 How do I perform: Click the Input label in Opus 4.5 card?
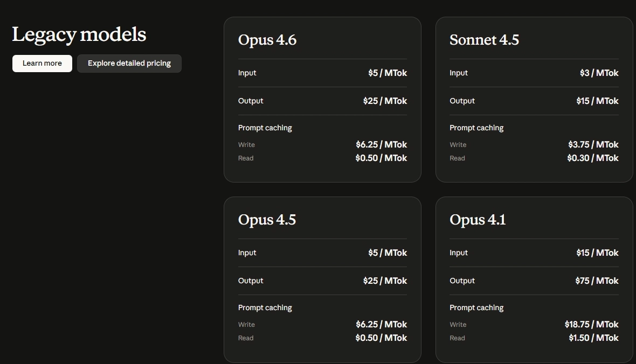pyautogui.click(x=247, y=253)
